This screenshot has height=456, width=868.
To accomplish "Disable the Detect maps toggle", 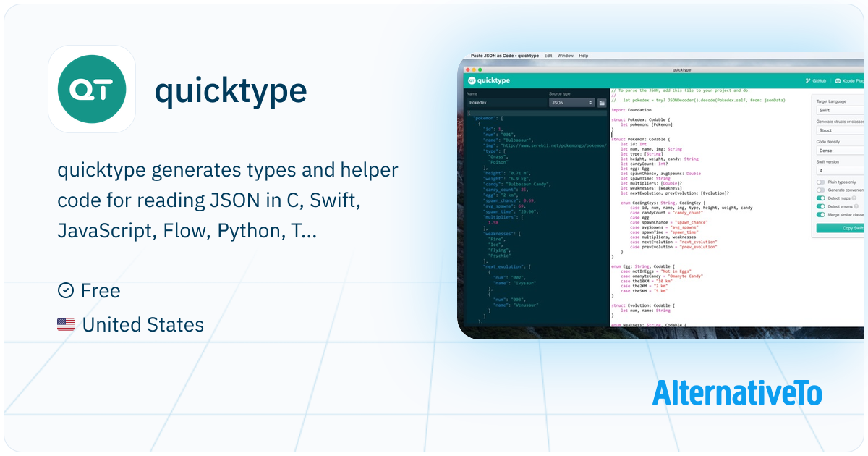I will click(x=820, y=198).
